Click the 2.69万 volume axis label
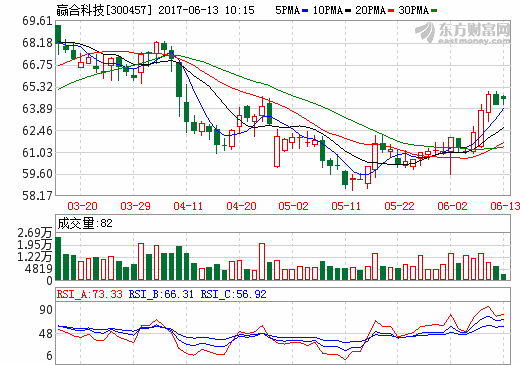Viewport: 520px width, 365px height. (35, 233)
